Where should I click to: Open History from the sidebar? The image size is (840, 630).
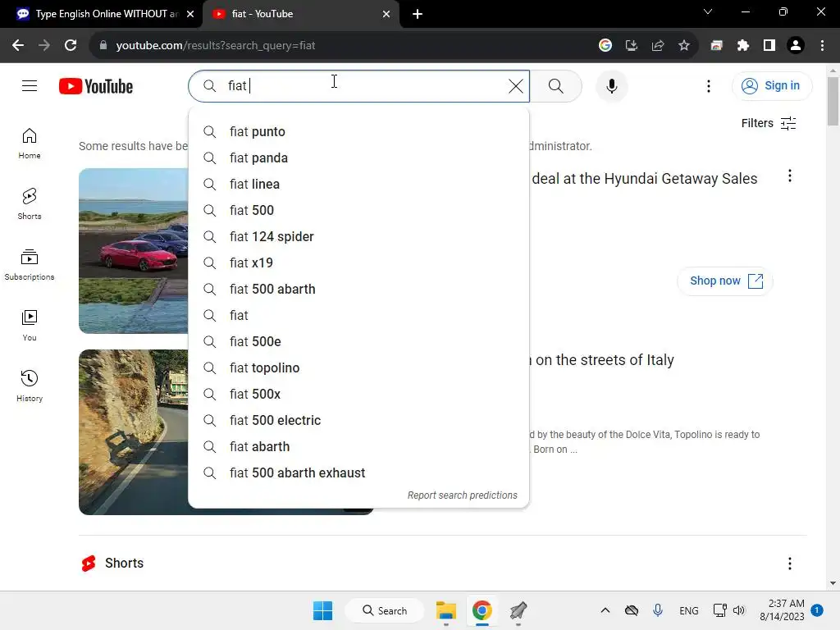point(30,386)
